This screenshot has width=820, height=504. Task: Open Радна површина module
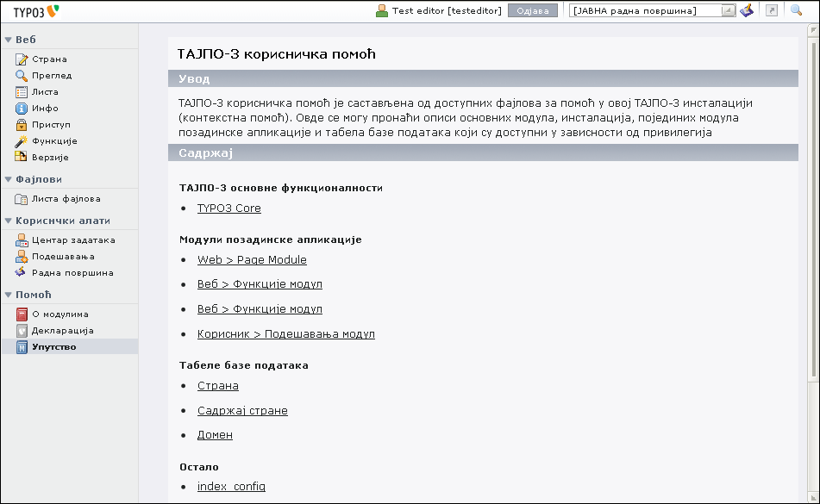72,272
